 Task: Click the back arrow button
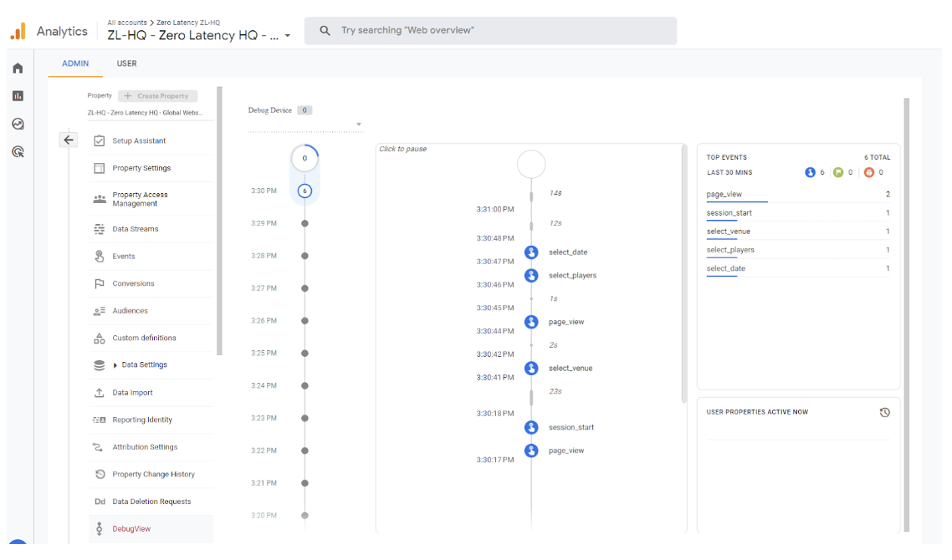tap(69, 140)
